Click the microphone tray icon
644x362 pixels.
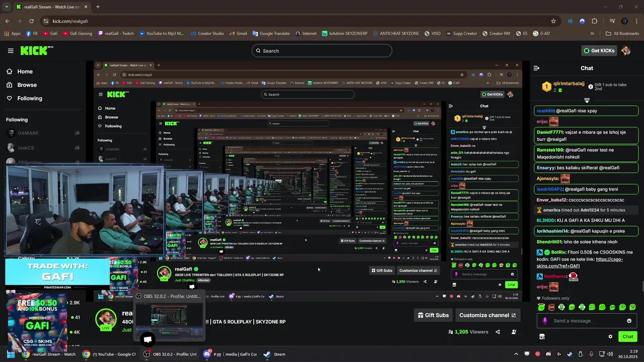coord(591,354)
